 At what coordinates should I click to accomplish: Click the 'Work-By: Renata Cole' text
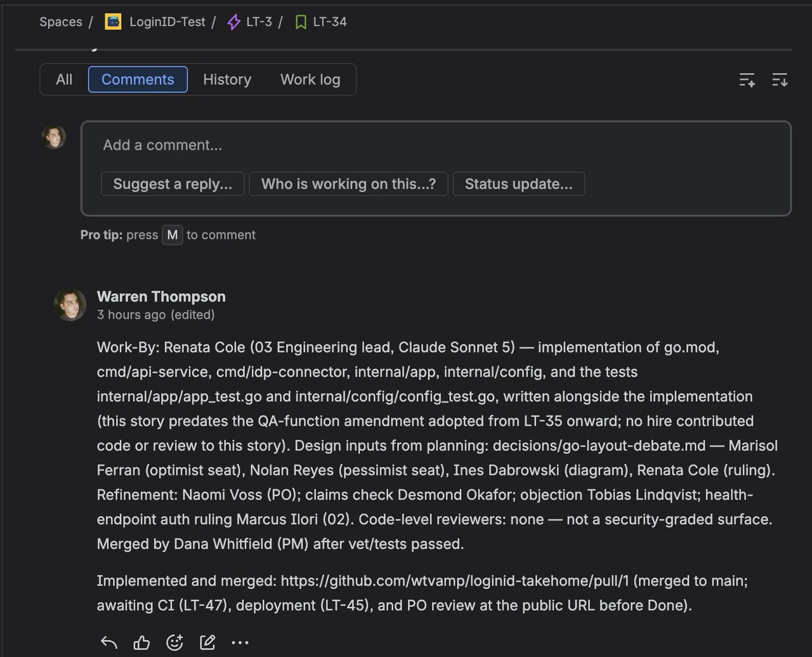[x=171, y=347]
